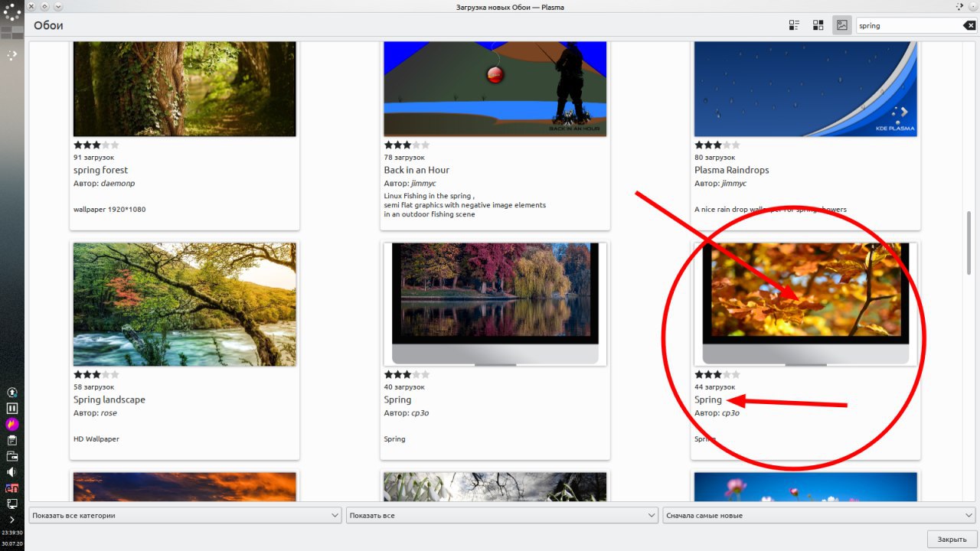Click the 'Обои' page heading
Viewport: 980px width, 551px height.
tap(48, 25)
